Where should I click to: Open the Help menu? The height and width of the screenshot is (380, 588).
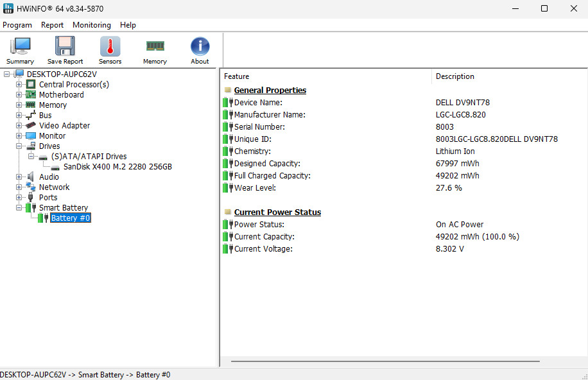pos(128,25)
